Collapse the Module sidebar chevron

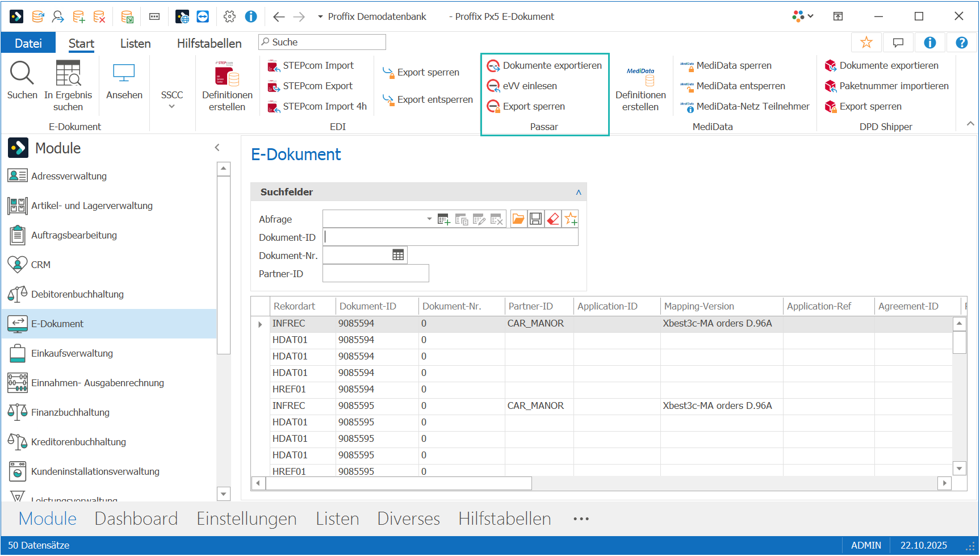(x=217, y=148)
